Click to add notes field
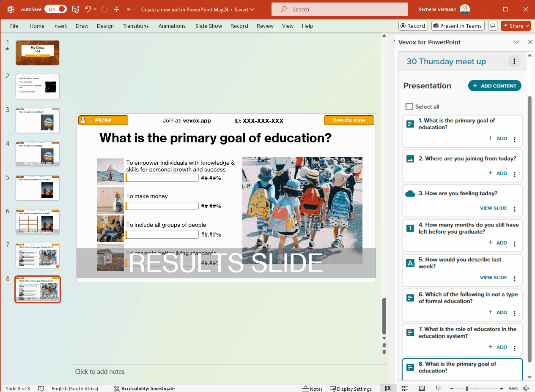 (228, 372)
